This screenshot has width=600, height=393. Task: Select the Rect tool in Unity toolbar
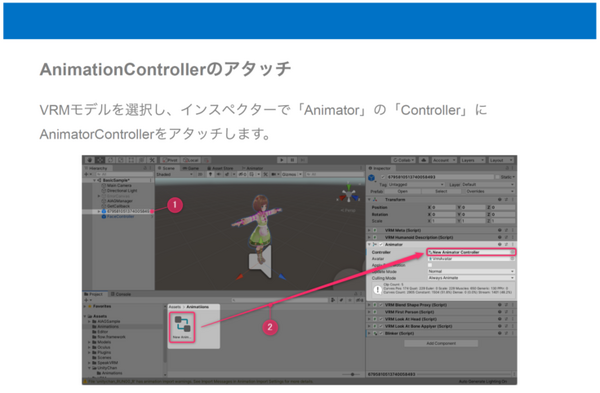[131, 160]
